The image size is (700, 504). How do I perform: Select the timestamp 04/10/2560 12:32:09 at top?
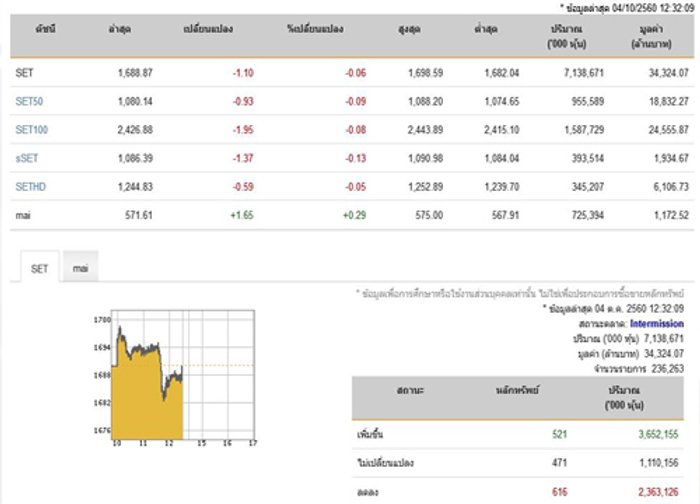(653, 8)
